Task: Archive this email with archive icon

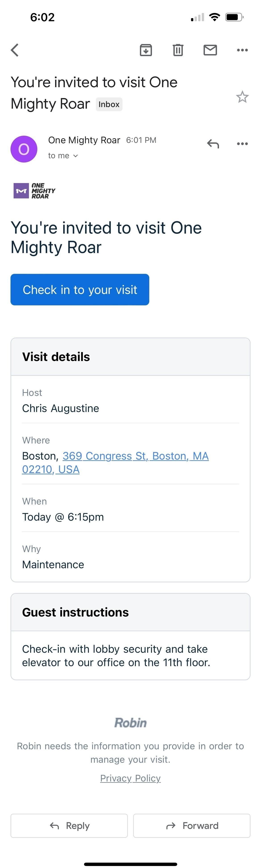Action: [x=146, y=50]
